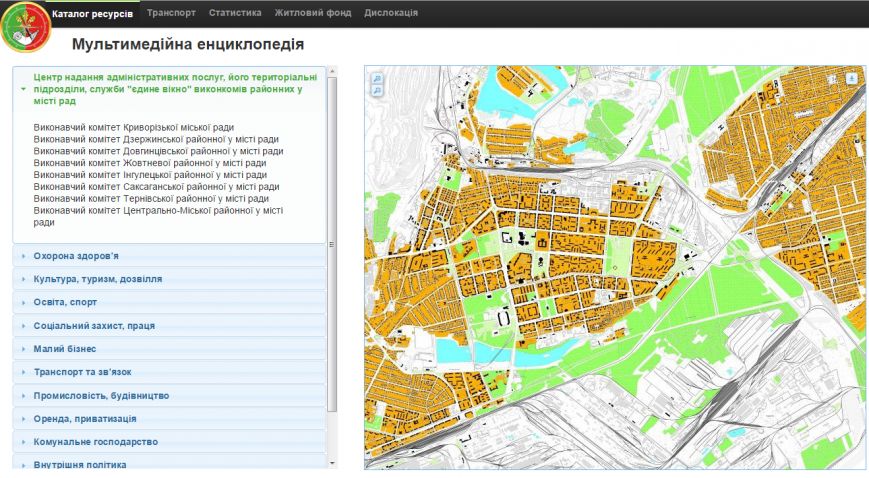Screen dimensions: 869x478
Task: Expand the Освіта, спорт section
Action: [170, 303]
